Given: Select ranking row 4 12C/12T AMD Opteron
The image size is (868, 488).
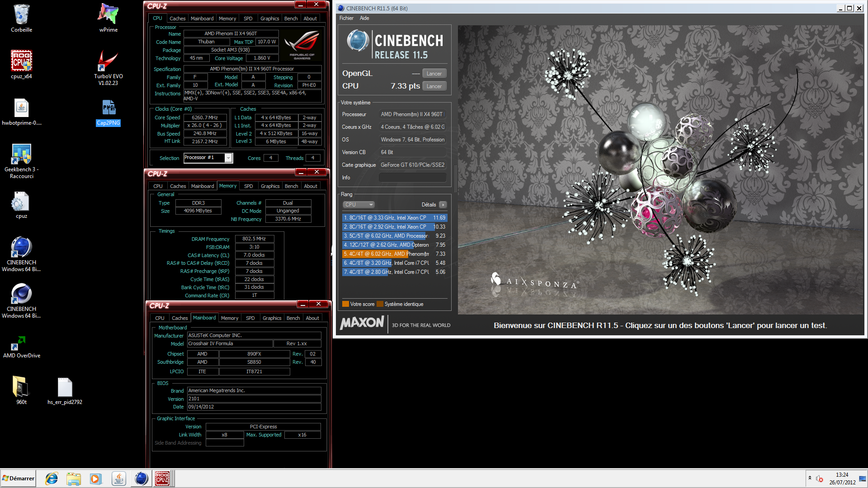Looking at the screenshot, I should point(394,245).
